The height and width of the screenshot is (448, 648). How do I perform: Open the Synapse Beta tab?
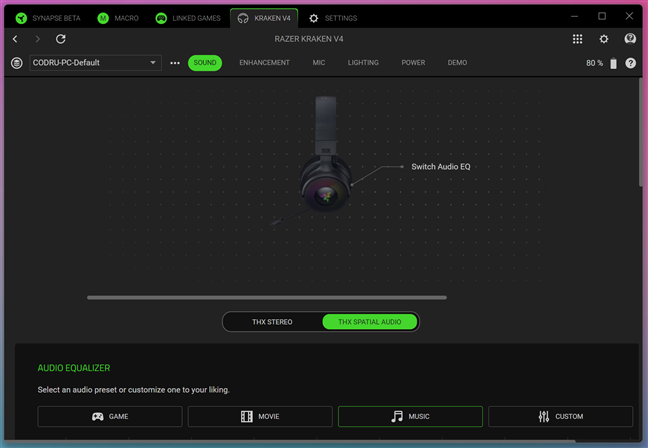tap(48, 18)
